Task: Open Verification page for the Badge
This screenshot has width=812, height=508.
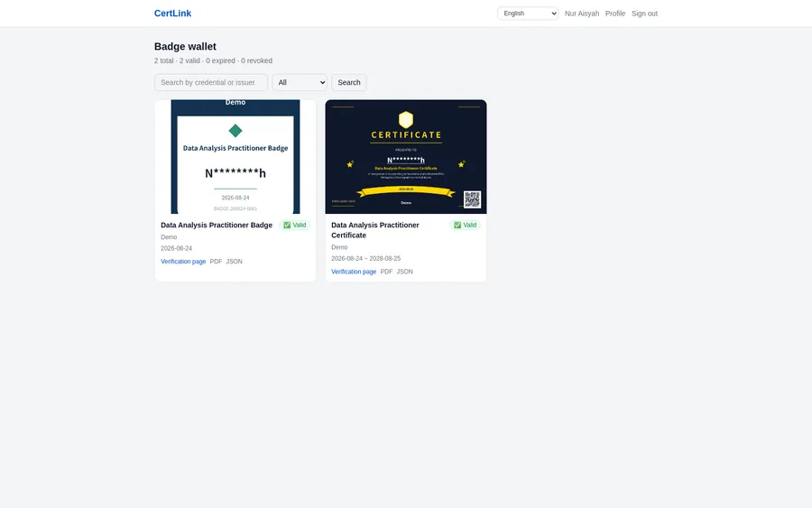Action: [183, 262]
